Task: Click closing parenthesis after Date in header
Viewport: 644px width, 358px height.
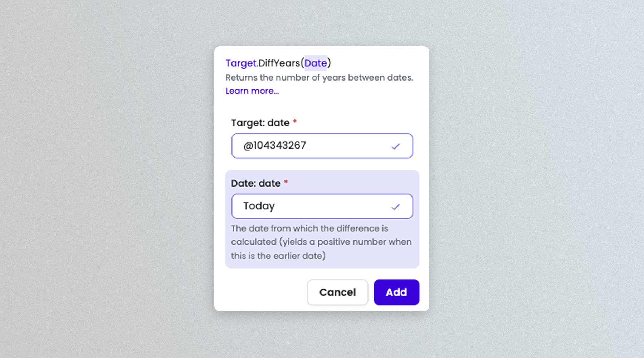Action: [329, 63]
